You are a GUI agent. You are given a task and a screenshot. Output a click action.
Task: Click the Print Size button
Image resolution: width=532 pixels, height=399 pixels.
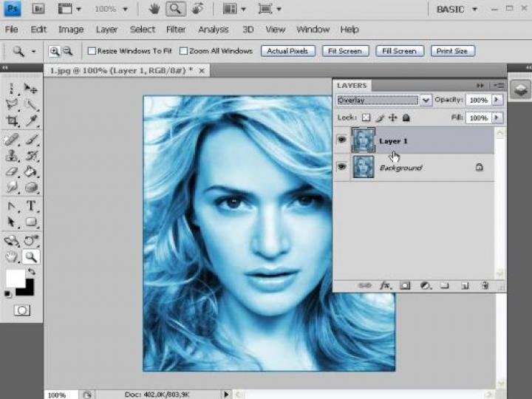452,51
